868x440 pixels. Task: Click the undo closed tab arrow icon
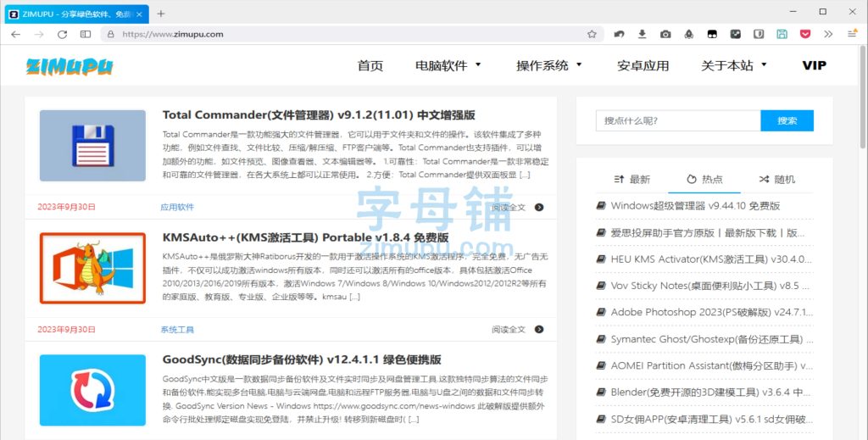pyautogui.click(x=619, y=34)
